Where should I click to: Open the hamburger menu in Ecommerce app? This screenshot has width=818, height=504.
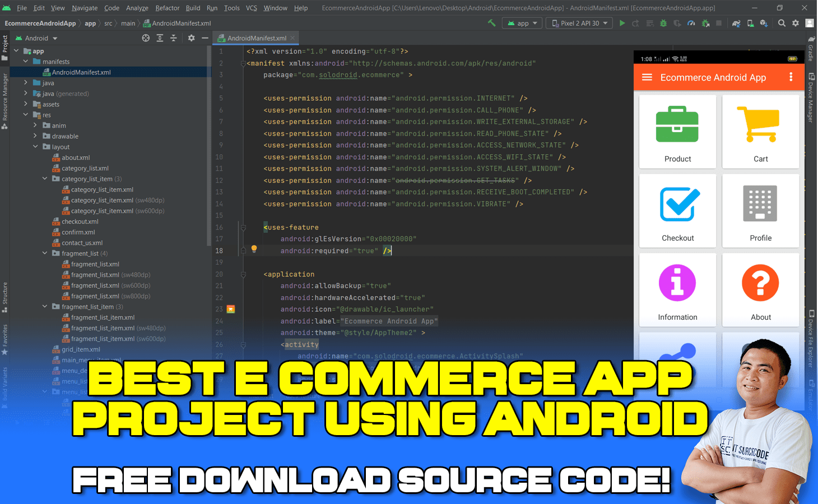[647, 77]
